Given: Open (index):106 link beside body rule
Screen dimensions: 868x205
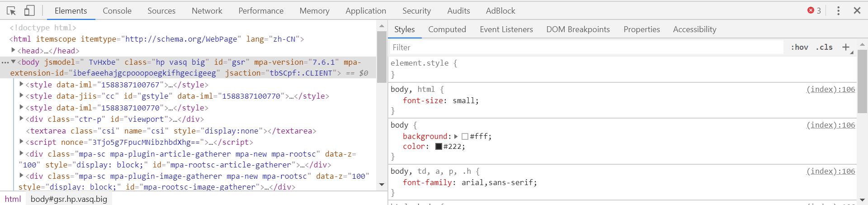Looking at the screenshot, I should point(830,125).
